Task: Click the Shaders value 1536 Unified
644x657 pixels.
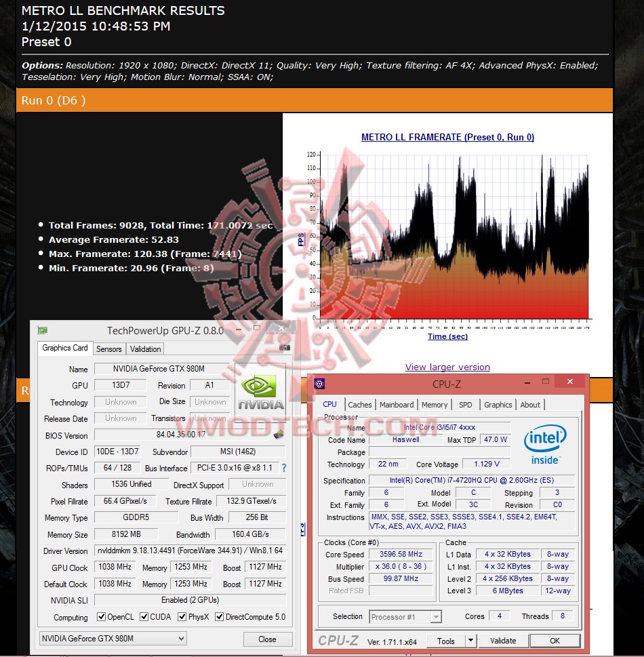Action: click(x=131, y=484)
